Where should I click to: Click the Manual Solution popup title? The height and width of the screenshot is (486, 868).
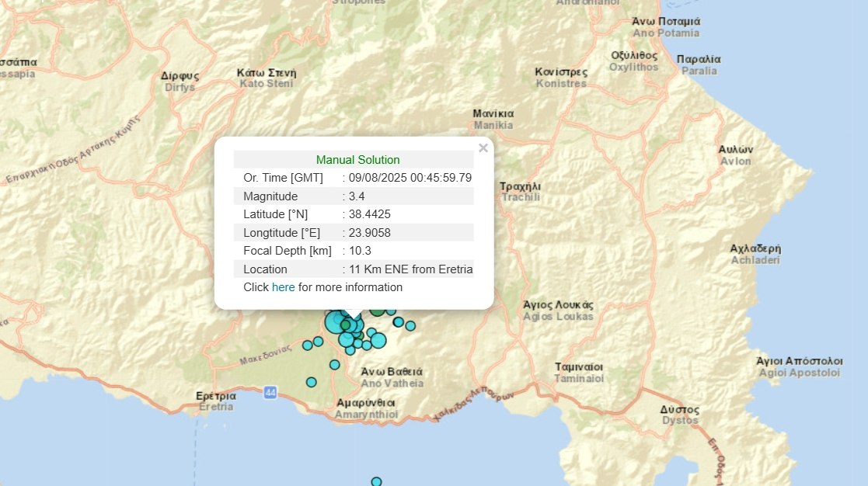point(357,160)
